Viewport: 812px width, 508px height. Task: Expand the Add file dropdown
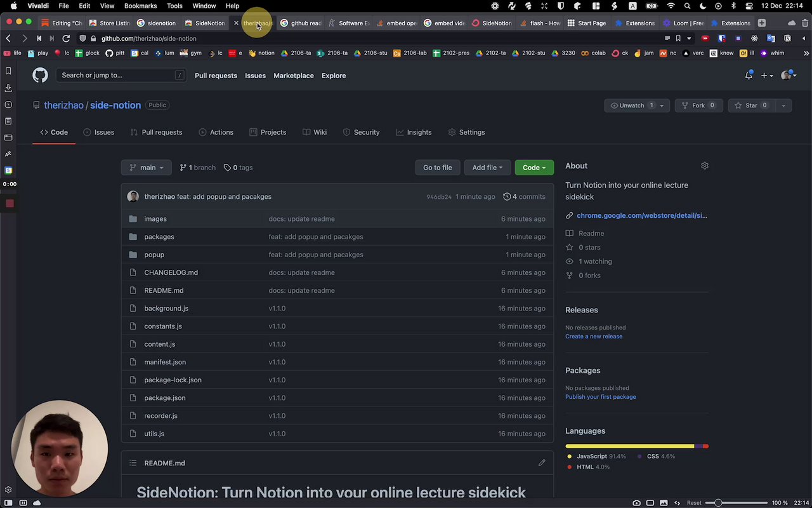pyautogui.click(x=487, y=168)
